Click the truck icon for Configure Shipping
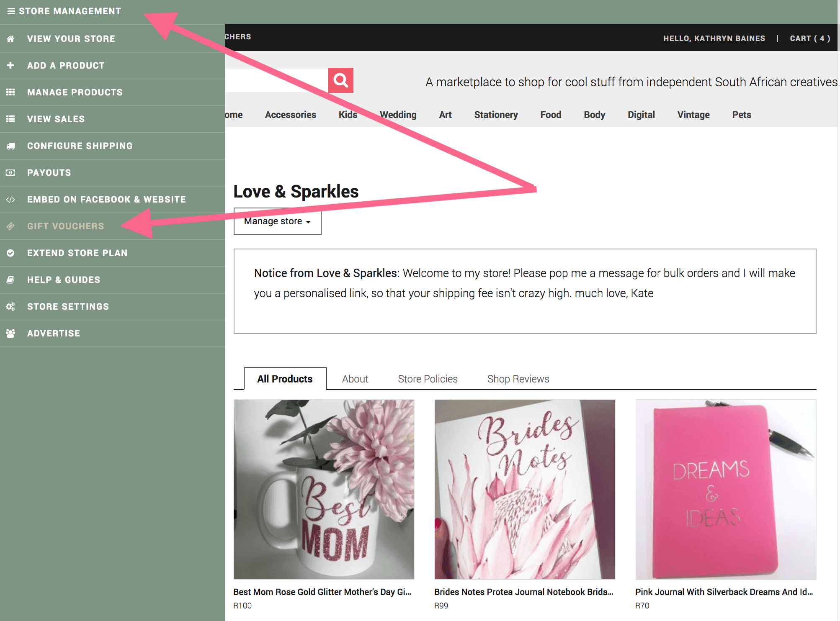The image size is (840, 621). point(11,146)
